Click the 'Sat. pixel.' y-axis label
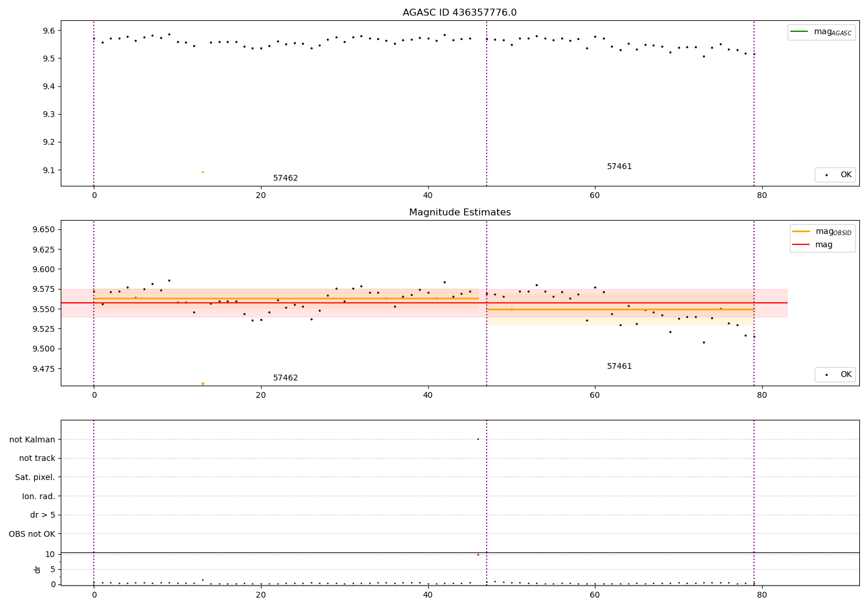 (35, 478)
